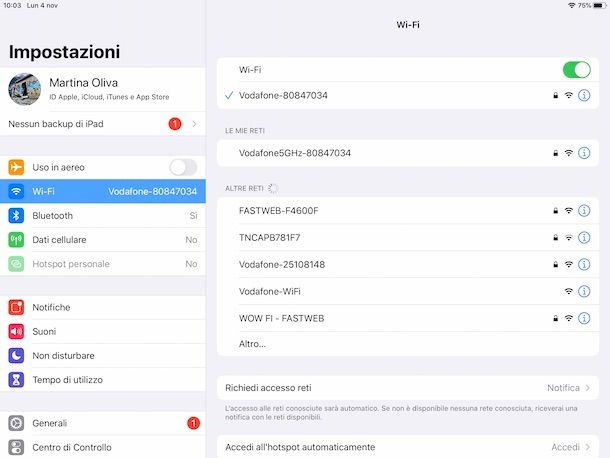Click the Notifiche icon
Image resolution: width=610 pixels, height=458 pixels.
pyautogui.click(x=16, y=307)
